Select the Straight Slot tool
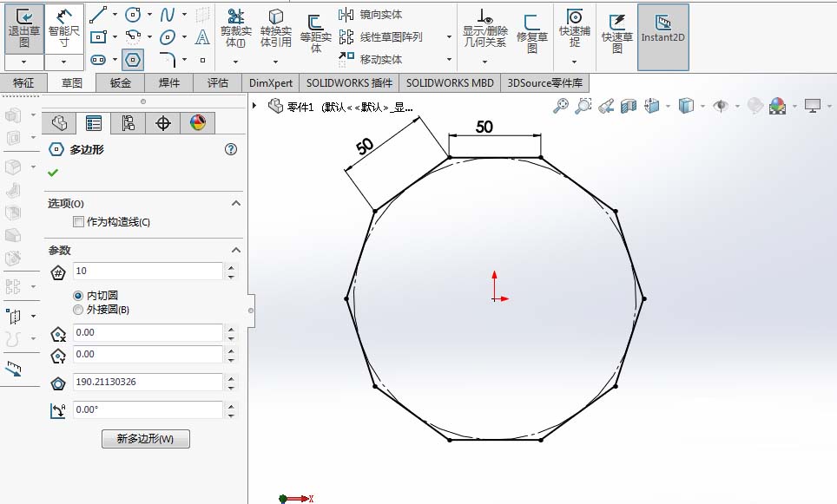Image resolution: width=837 pixels, height=504 pixels. click(x=98, y=60)
